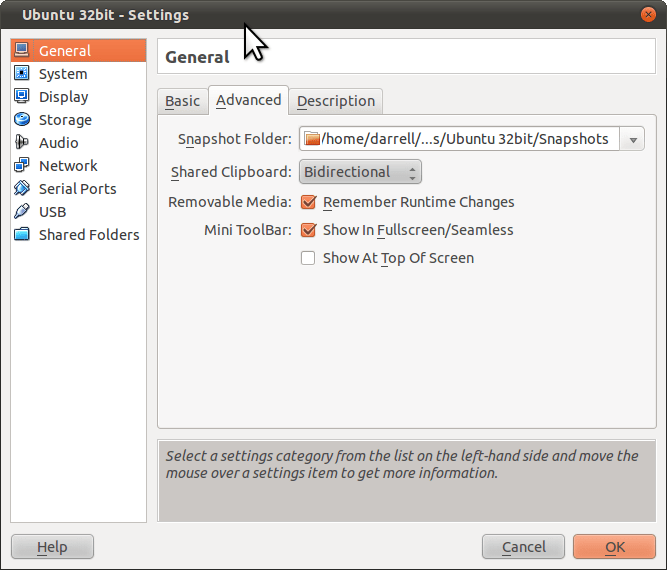This screenshot has height=570, width=667.
Task: Uncheck Show In Fullscreen/Seamless
Action: coord(309,230)
